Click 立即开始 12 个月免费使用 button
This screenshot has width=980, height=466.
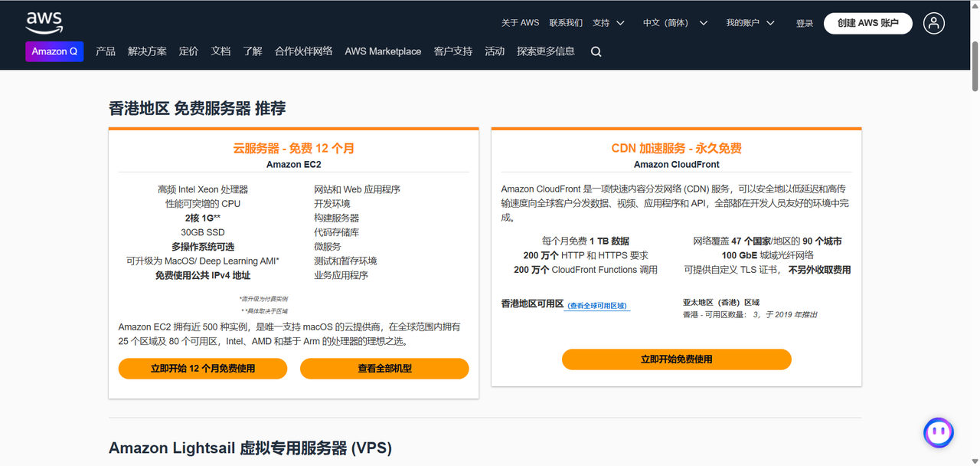[203, 369]
